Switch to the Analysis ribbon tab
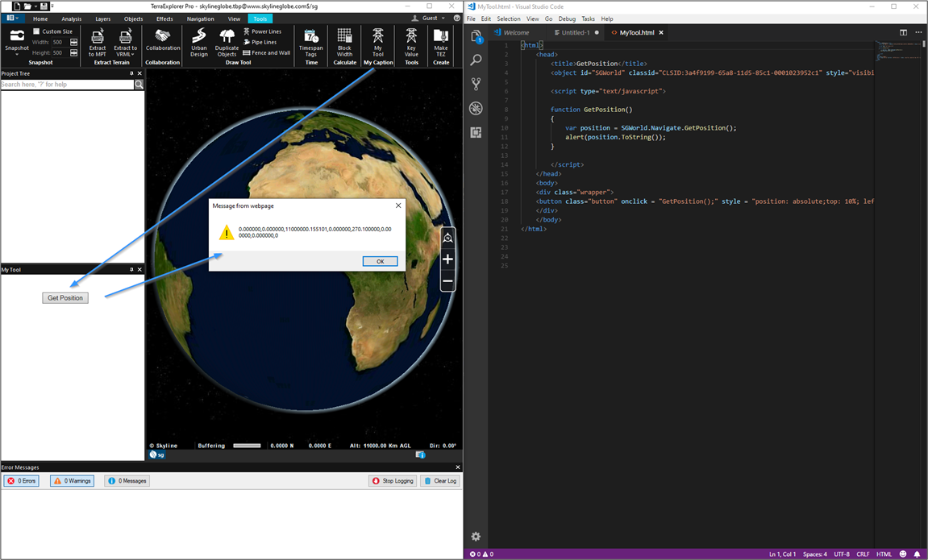This screenshot has width=928, height=560. [x=72, y=19]
